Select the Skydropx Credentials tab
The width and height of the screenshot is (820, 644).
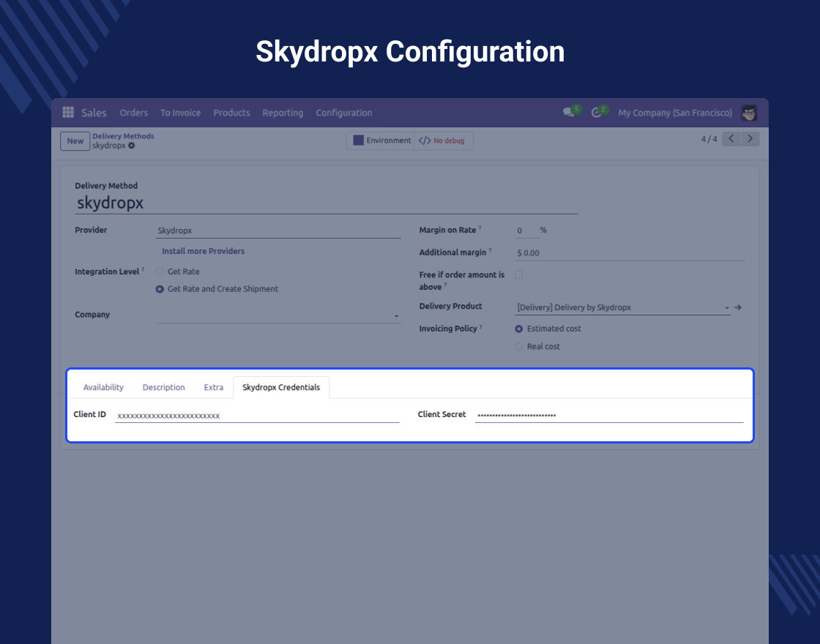(281, 387)
